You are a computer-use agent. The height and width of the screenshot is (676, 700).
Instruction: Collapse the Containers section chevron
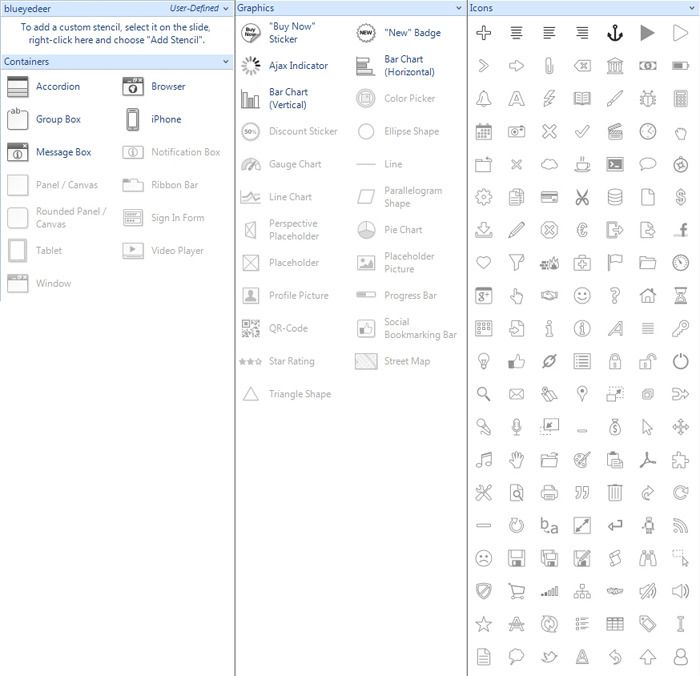point(226,62)
